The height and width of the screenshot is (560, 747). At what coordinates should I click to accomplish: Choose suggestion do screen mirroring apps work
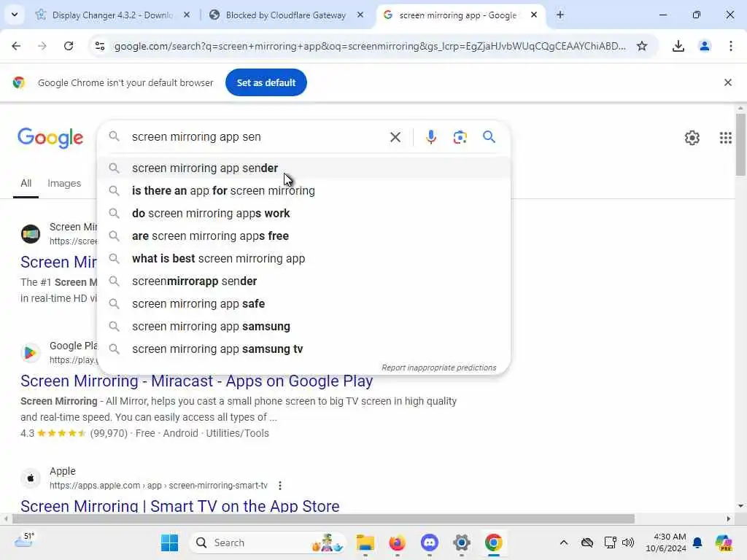pos(304,214)
